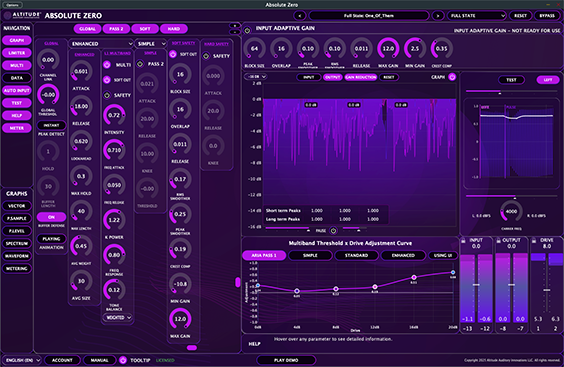
Task: Toggle the Input Adaptive Gain power icon
Action: (x=247, y=30)
